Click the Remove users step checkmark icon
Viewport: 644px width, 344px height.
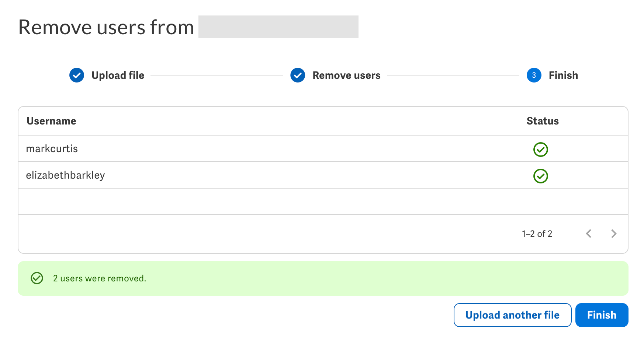[x=298, y=75]
